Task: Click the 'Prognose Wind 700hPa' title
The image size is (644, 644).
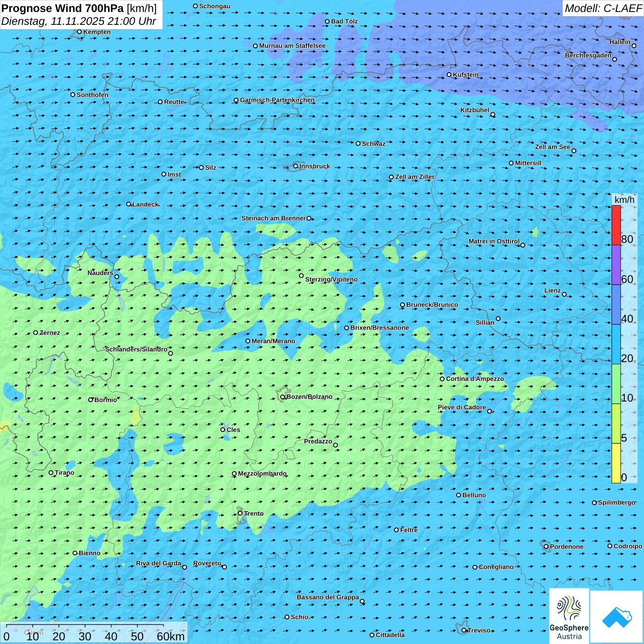Action: 63,8
